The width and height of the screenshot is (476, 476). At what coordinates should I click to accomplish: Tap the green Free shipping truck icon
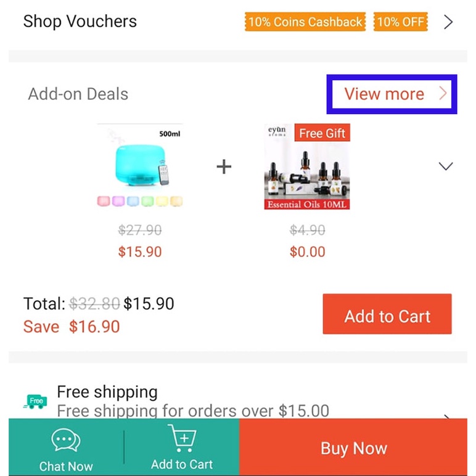36,401
